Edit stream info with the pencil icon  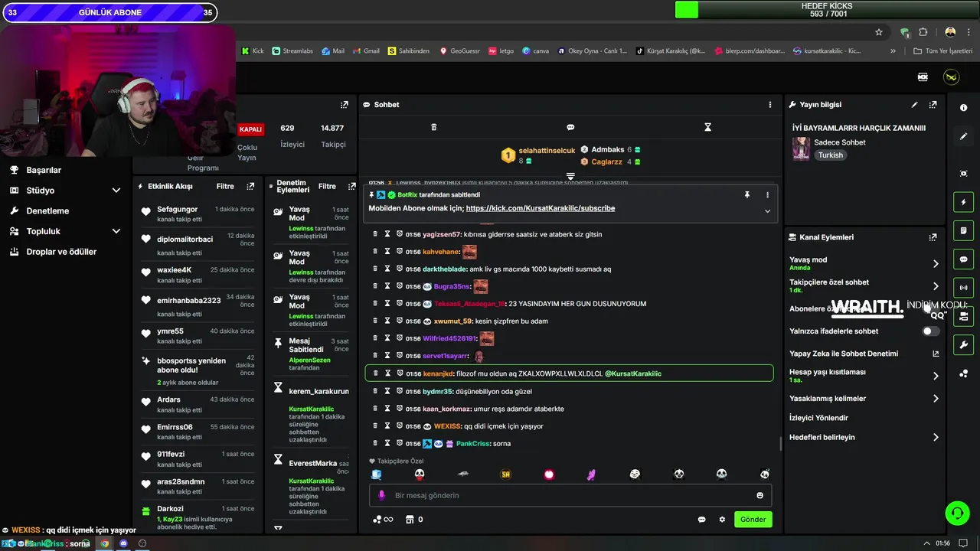[914, 105]
